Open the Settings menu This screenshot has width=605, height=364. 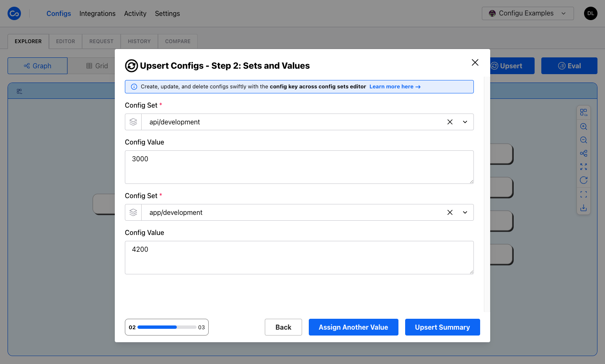[x=168, y=13]
